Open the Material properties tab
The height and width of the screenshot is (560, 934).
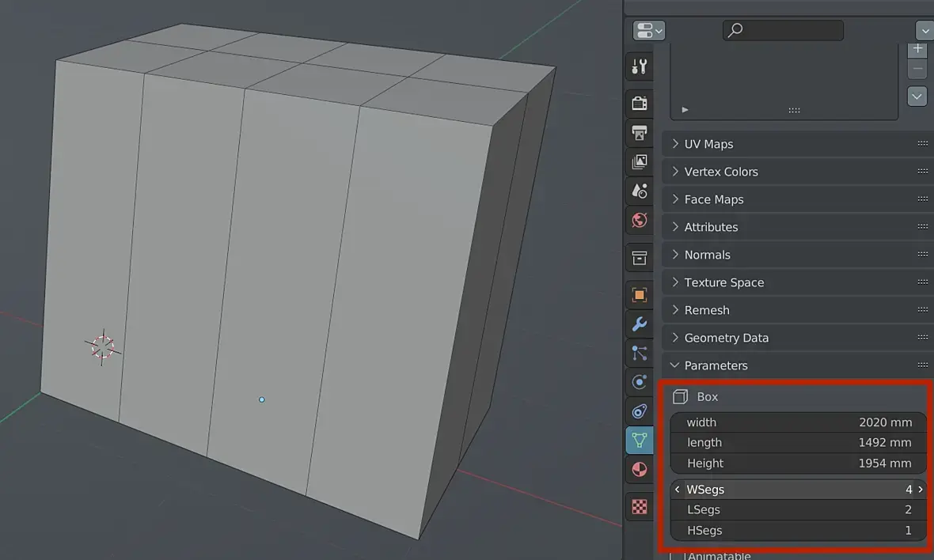(x=639, y=470)
